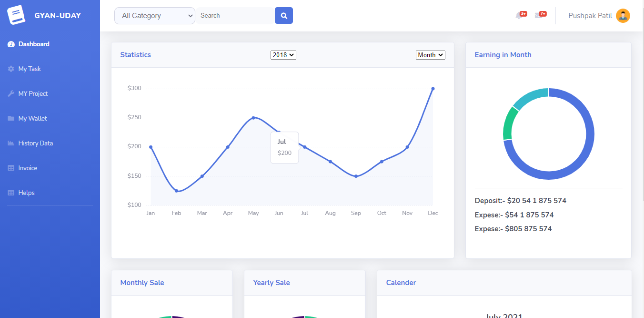Viewport: 644px width, 318px height.
Task: Select the Invoice table icon
Action: pyautogui.click(x=10, y=168)
